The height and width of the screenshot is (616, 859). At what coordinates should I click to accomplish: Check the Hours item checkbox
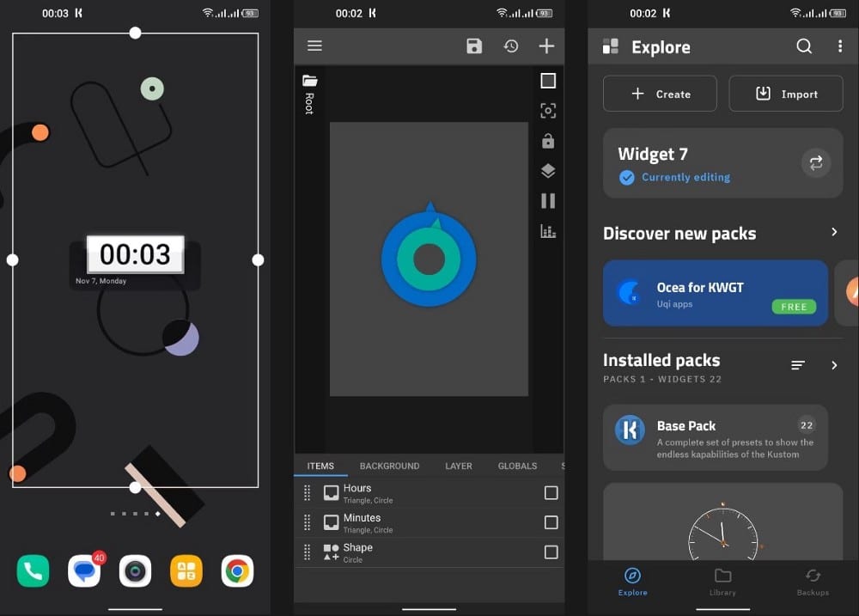tap(551, 493)
